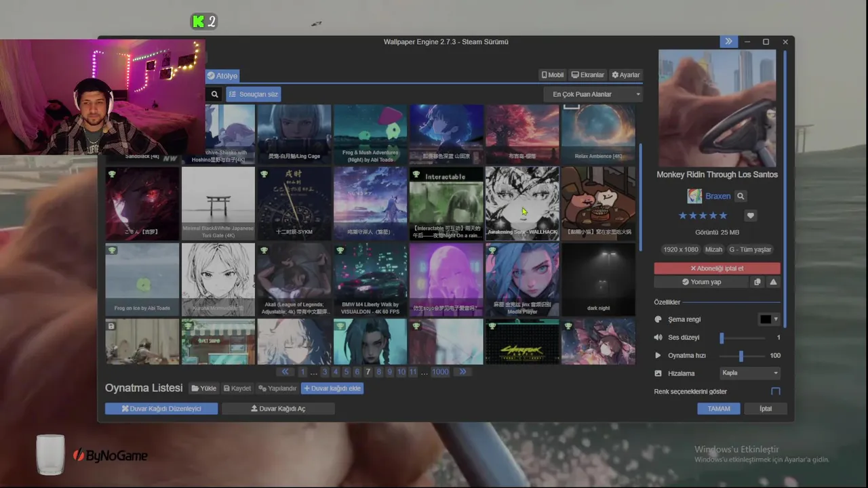
Task: Select the Interactable rainy night wallpaper
Action: [x=446, y=203]
